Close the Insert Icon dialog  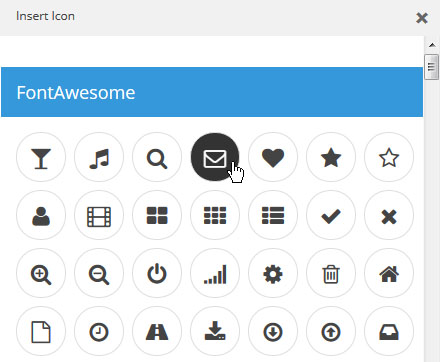pyautogui.click(x=422, y=18)
